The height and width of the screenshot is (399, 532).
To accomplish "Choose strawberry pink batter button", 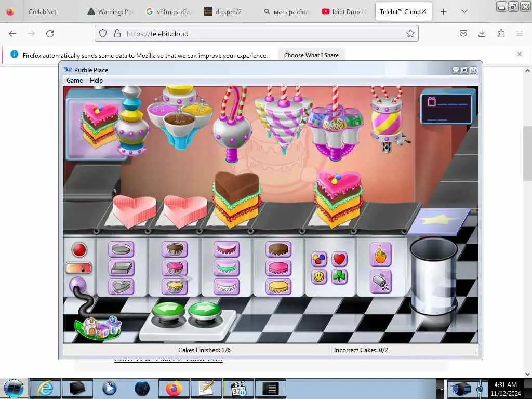I will [x=175, y=268].
